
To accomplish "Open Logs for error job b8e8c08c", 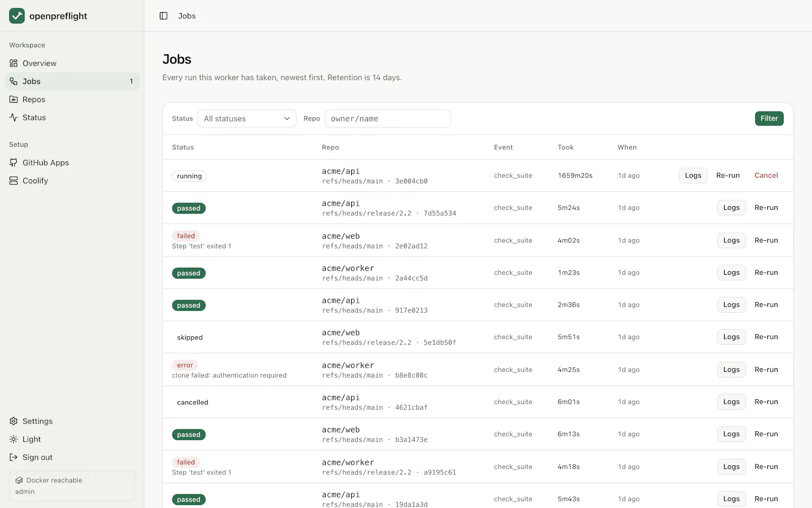I will (x=731, y=370).
